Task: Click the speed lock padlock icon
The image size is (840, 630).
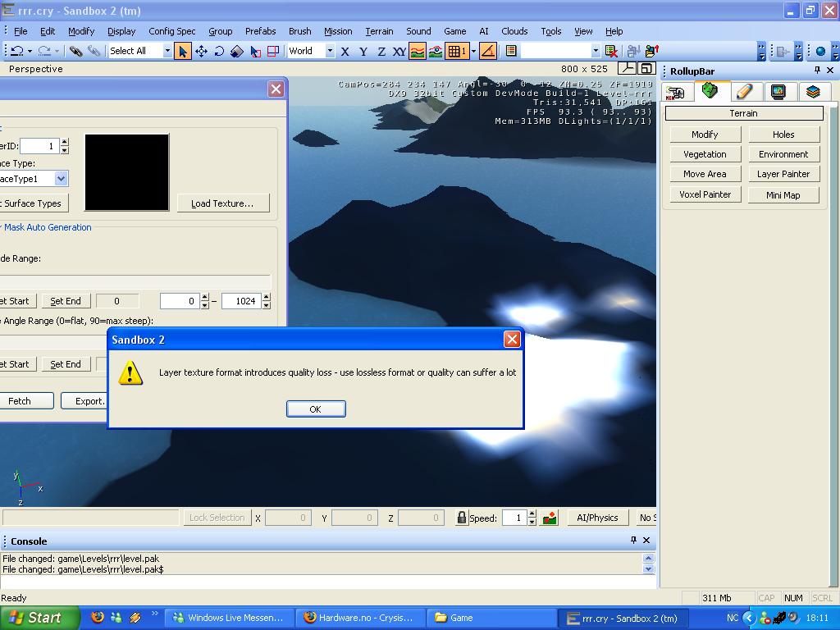Action: tap(461, 518)
